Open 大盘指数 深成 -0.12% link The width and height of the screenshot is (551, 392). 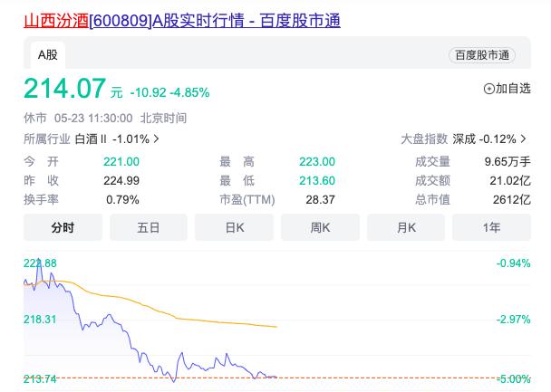click(x=464, y=139)
